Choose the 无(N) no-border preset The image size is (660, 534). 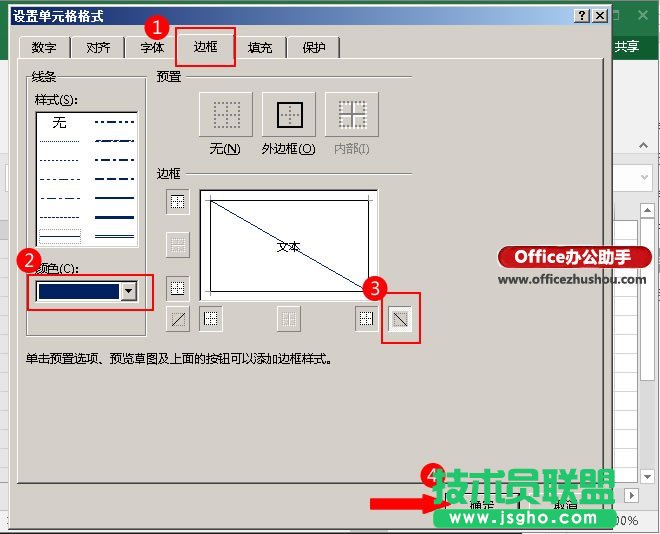pos(226,114)
